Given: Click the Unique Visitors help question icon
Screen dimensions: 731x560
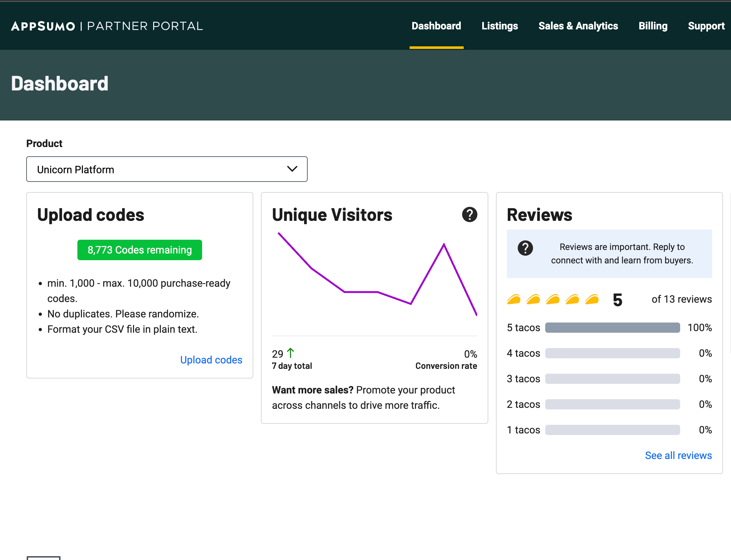Looking at the screenshot, I should click(469, 214).
